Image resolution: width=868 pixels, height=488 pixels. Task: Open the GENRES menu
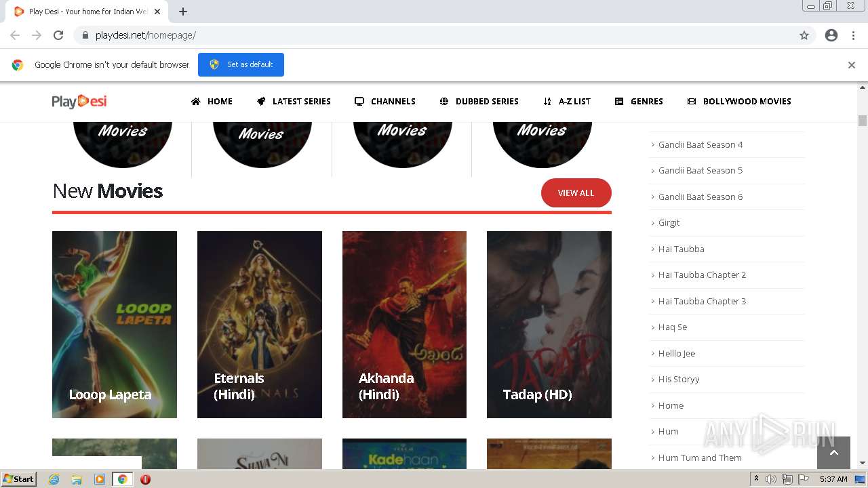point(639,101)
